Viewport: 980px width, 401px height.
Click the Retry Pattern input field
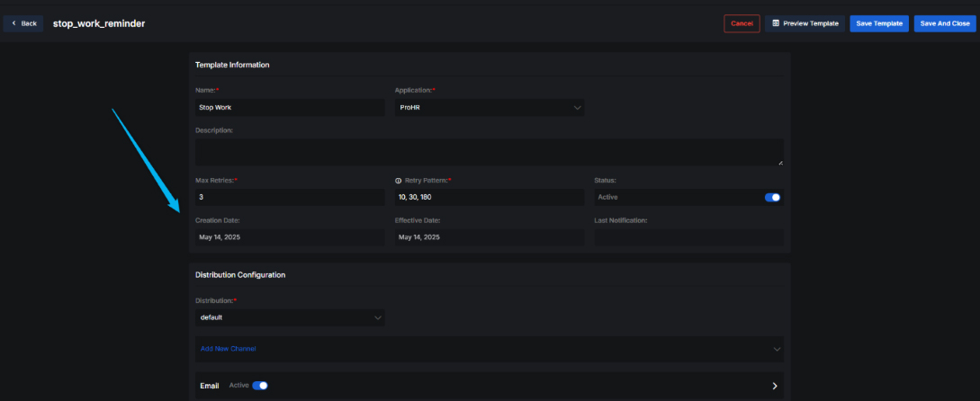tap(489, 197)
